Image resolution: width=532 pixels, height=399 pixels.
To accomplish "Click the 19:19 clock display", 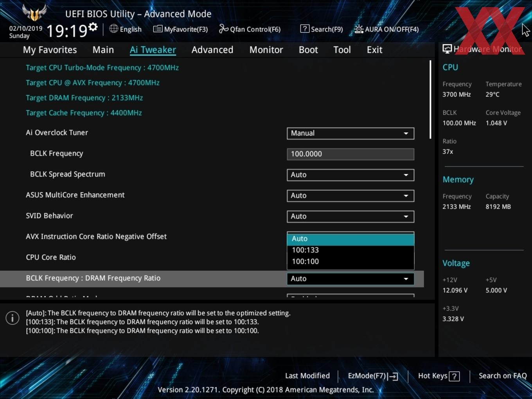I will point(66,31).
